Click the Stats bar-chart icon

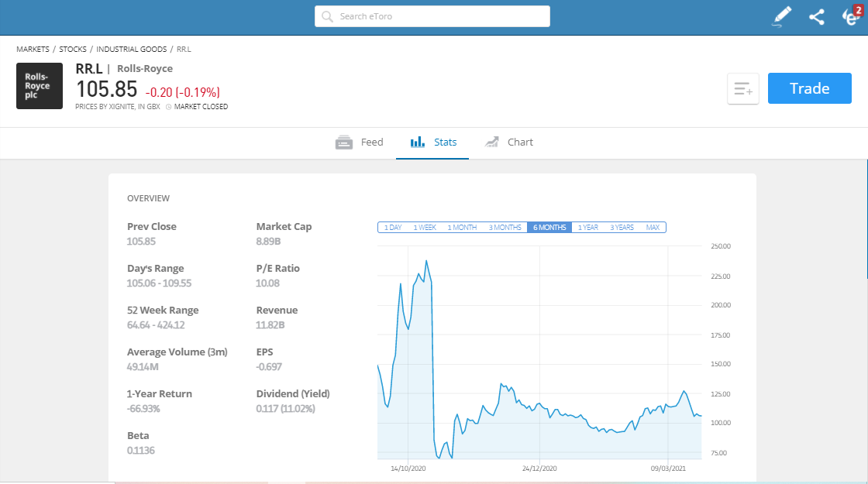[418, 142]
